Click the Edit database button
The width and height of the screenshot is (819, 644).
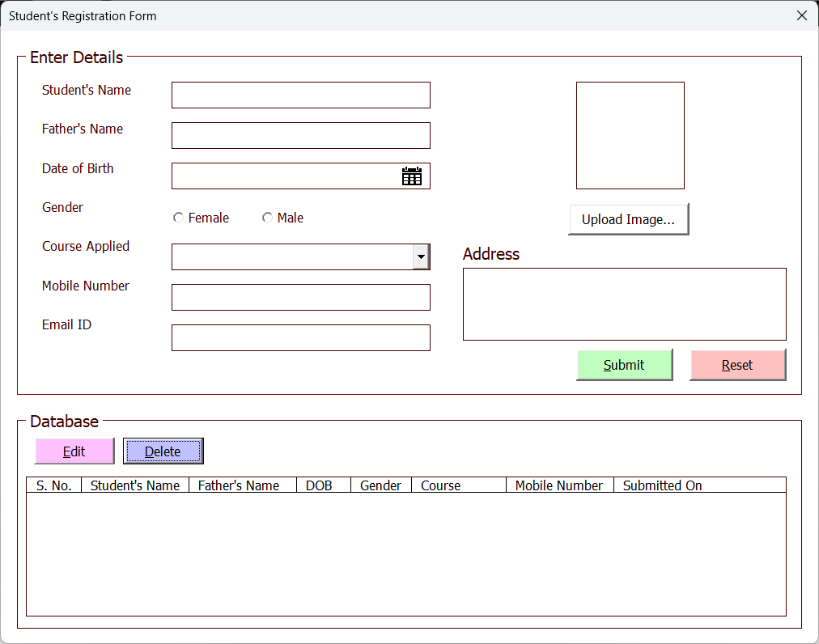74,451
